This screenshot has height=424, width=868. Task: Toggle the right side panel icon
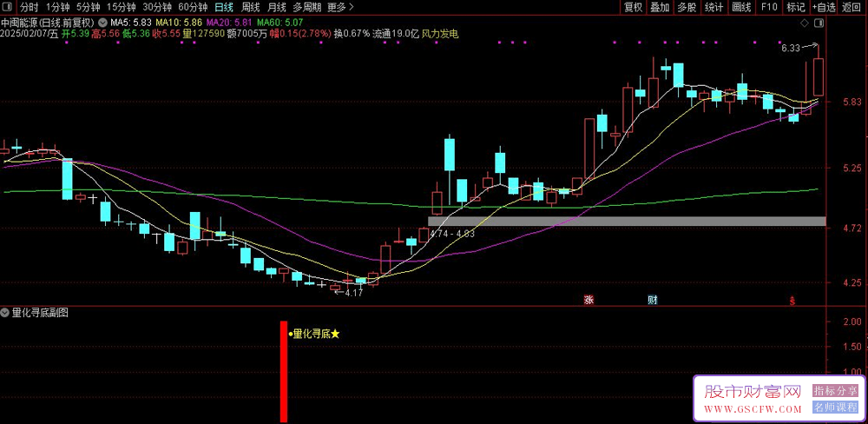[x=819, y=23]
